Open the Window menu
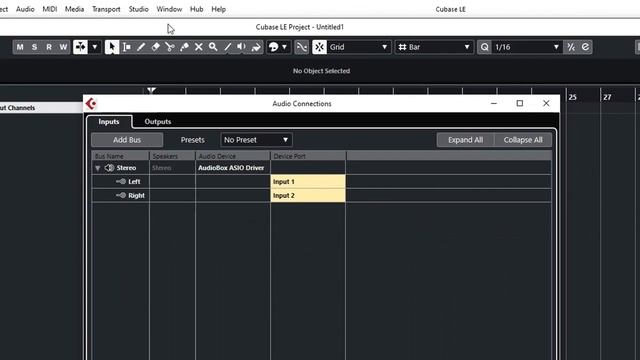This screenshot has width=640, height=360. 169,9
